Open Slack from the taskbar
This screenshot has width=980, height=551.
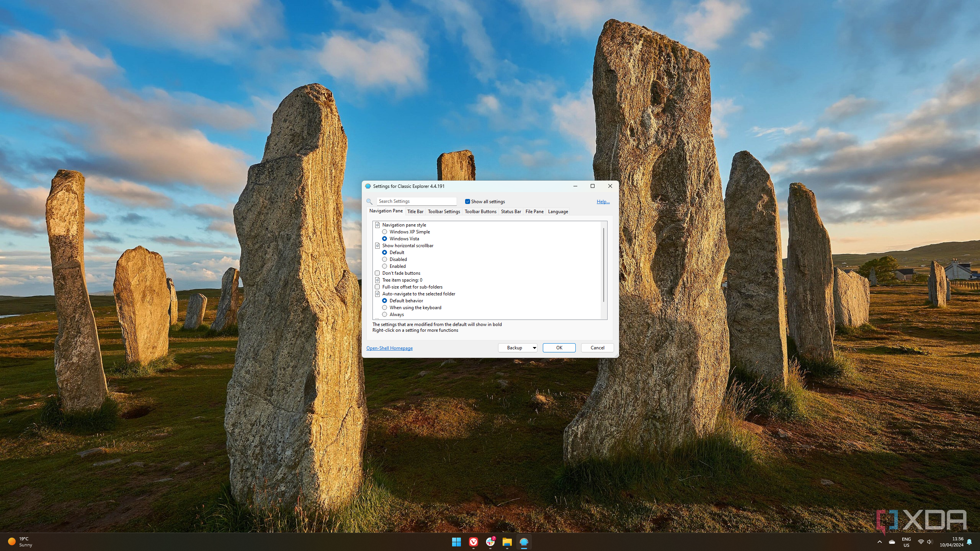(490, 542)
